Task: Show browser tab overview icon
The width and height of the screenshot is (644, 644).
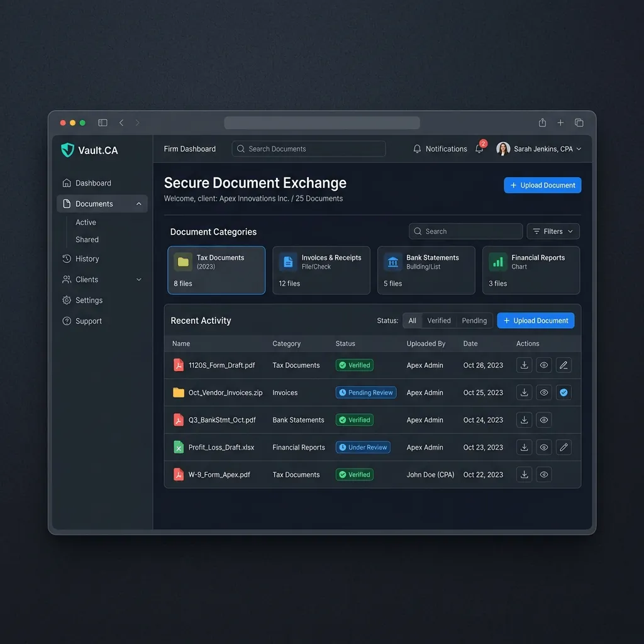Action: point(579,123)
